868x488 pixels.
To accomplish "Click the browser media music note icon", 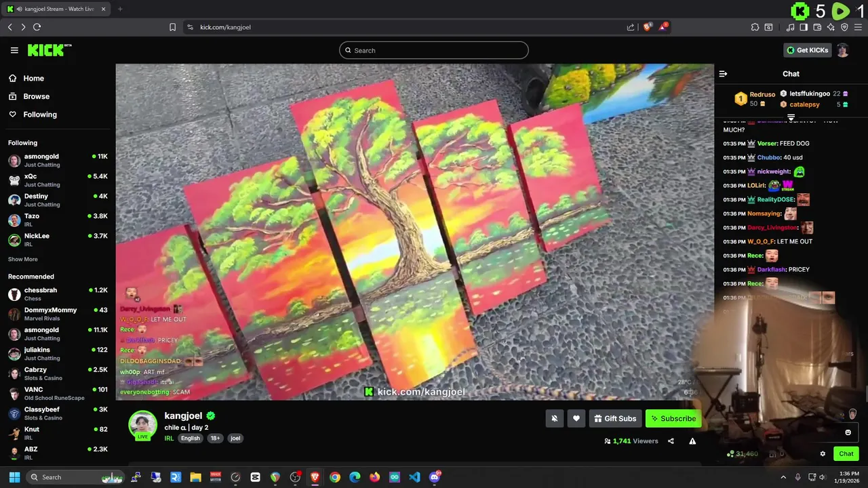I will (790, 27).
